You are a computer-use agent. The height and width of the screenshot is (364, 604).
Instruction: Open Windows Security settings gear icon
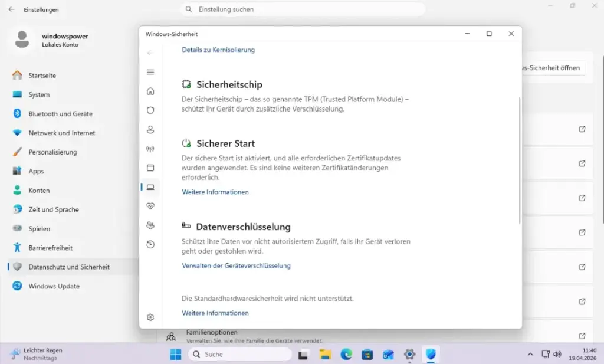(150, 317)
